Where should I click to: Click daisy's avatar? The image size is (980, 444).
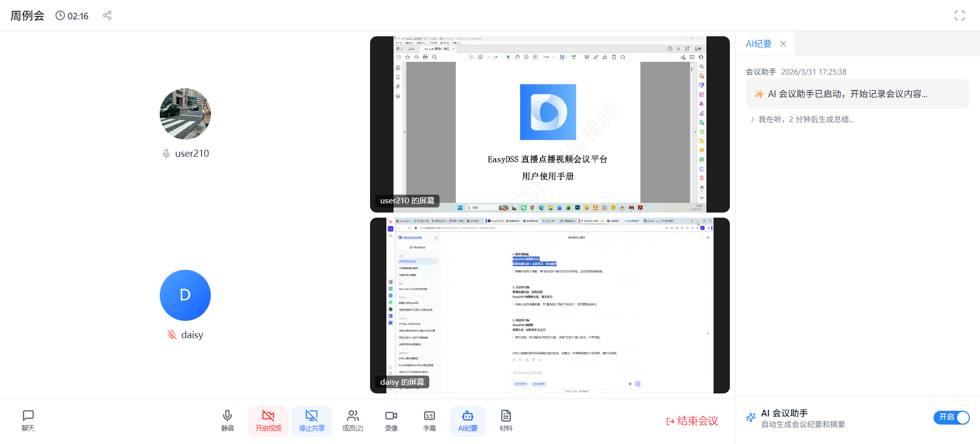coord(185,295)
